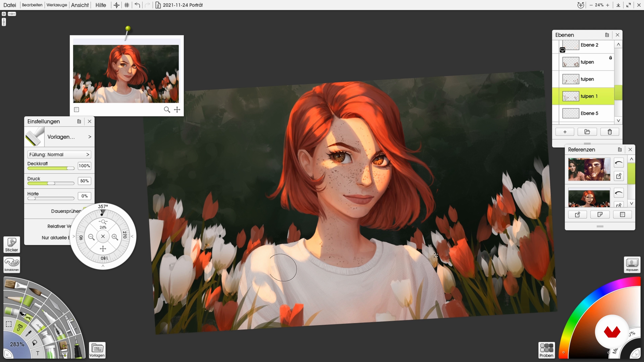
Task: Open the Vorlagen presets button beside tool picker
Action: 97,350
